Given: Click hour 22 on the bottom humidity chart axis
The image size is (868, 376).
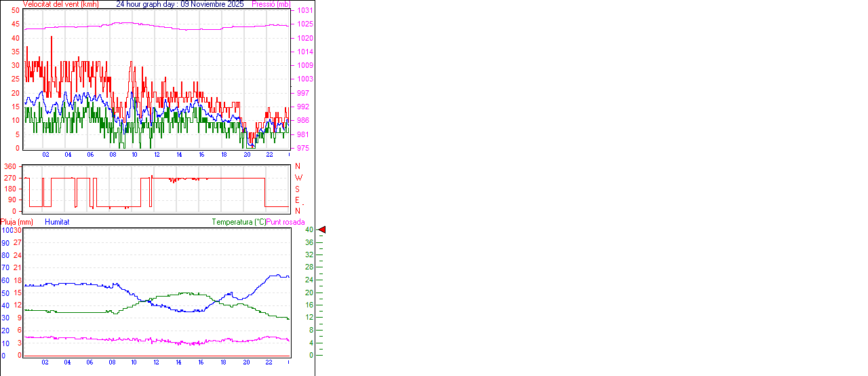Looking at the screenshot, I should 269,362.
